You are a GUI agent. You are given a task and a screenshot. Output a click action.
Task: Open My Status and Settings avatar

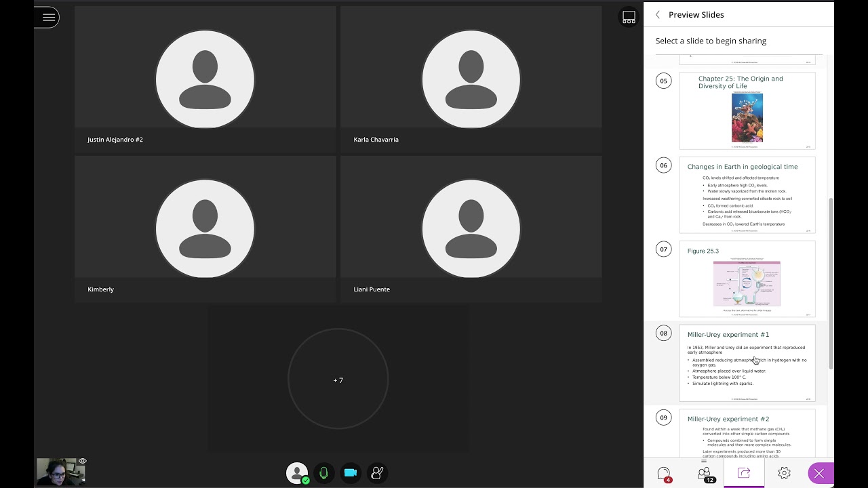[297, 473]
